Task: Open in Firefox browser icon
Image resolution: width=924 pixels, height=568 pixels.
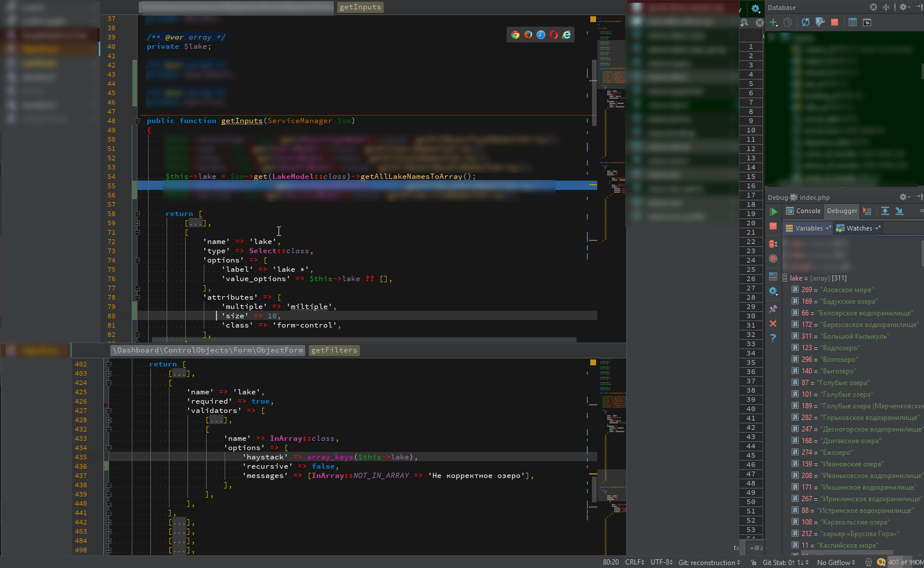Action: pos(528,35)
